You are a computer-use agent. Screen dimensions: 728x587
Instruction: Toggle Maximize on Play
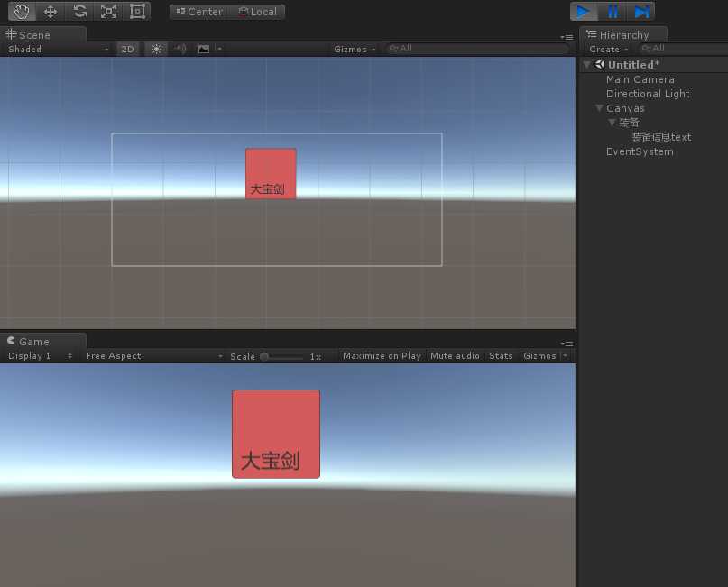[x=382, y=356]
